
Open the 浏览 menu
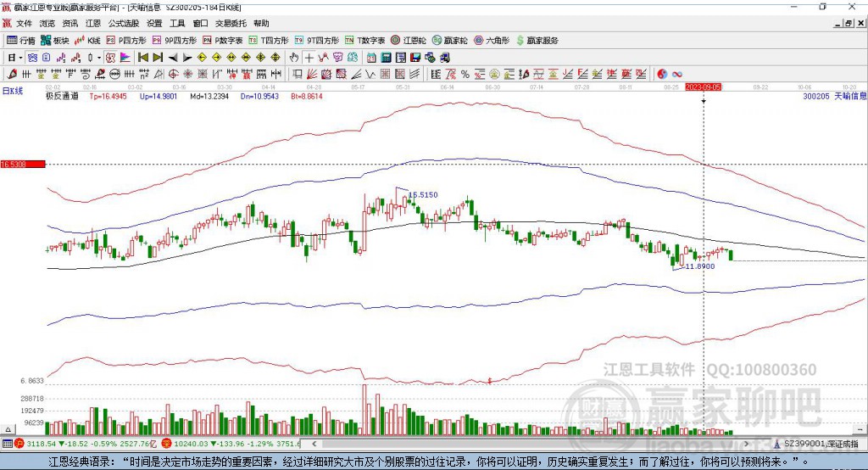47,23
